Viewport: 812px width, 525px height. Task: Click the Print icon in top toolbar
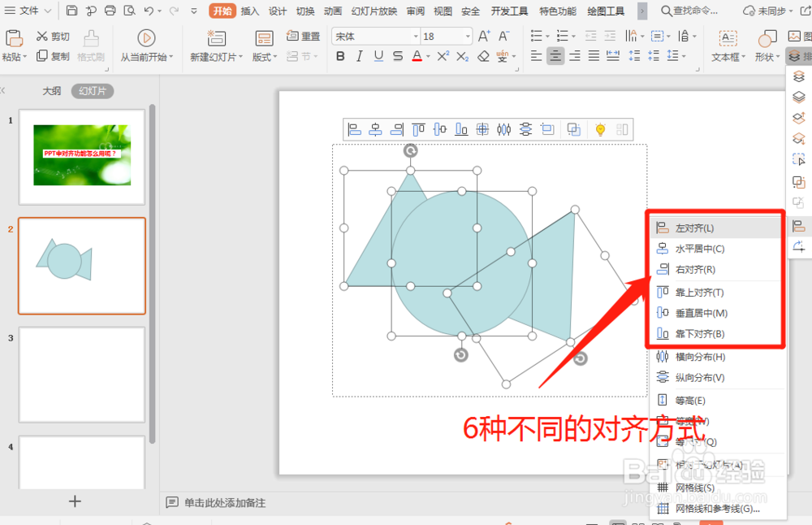coord(110,11)
